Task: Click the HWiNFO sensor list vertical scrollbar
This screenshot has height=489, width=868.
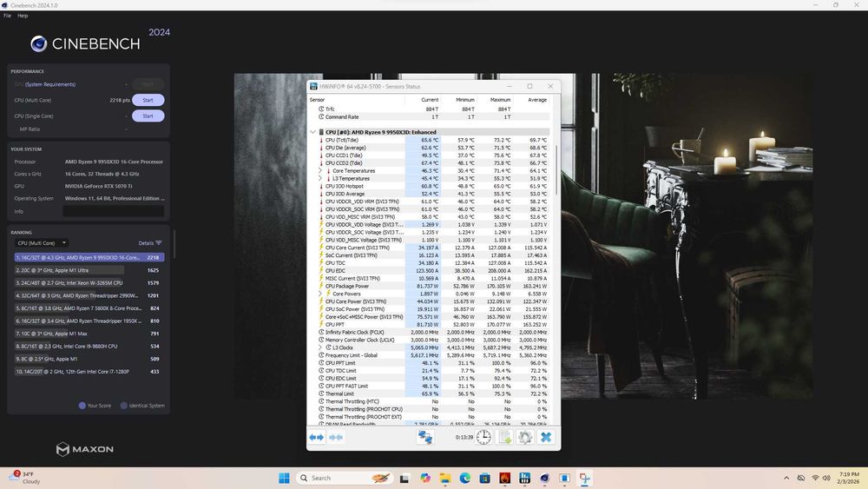Action: pos(556,170)
